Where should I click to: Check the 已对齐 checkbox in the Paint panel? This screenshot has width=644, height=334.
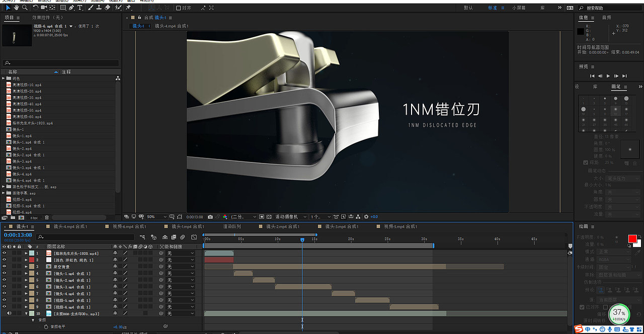(x=582, y=307)
